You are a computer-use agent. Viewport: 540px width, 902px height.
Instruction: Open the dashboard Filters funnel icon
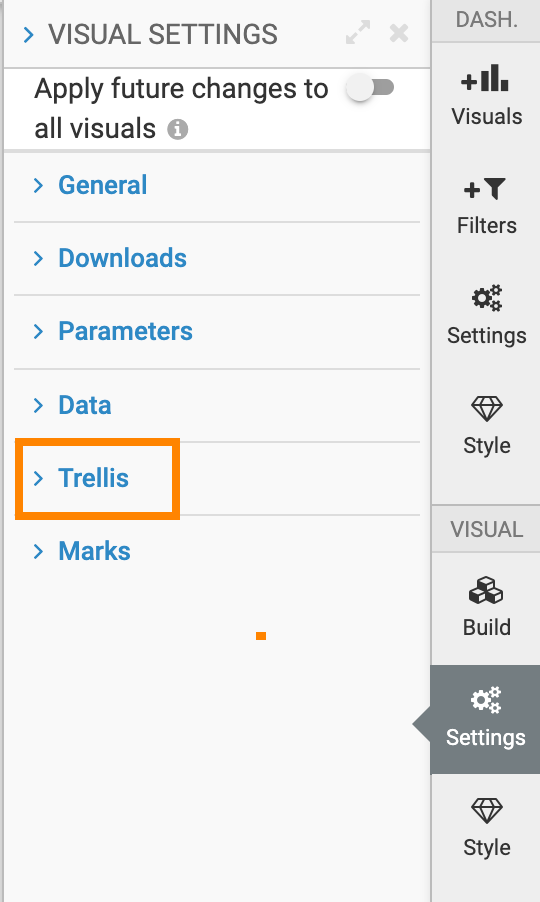coord(484,189)
